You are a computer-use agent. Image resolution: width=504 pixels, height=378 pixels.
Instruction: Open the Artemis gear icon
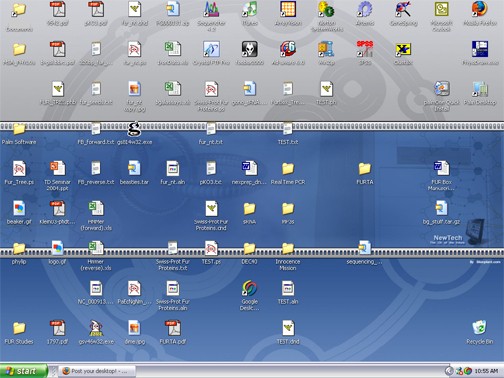click(x=365, y=9)
